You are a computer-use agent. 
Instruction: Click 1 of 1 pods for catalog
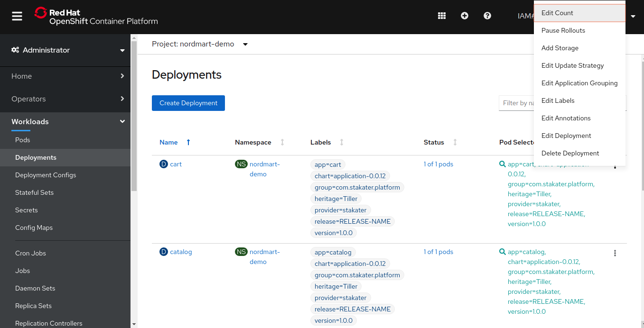point(439,252)
